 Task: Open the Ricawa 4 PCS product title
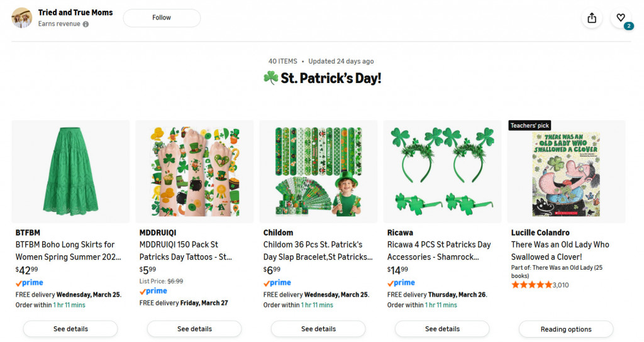[439, 251]
